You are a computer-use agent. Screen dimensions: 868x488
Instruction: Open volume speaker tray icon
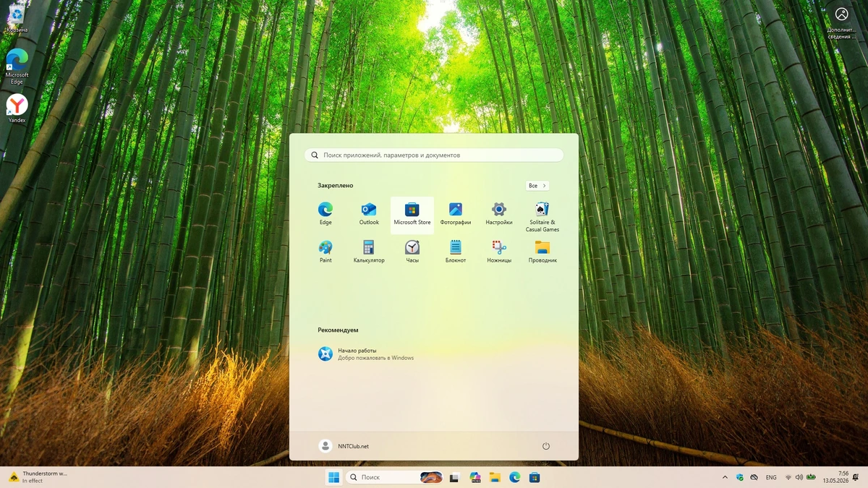click(x=799, y=477)
